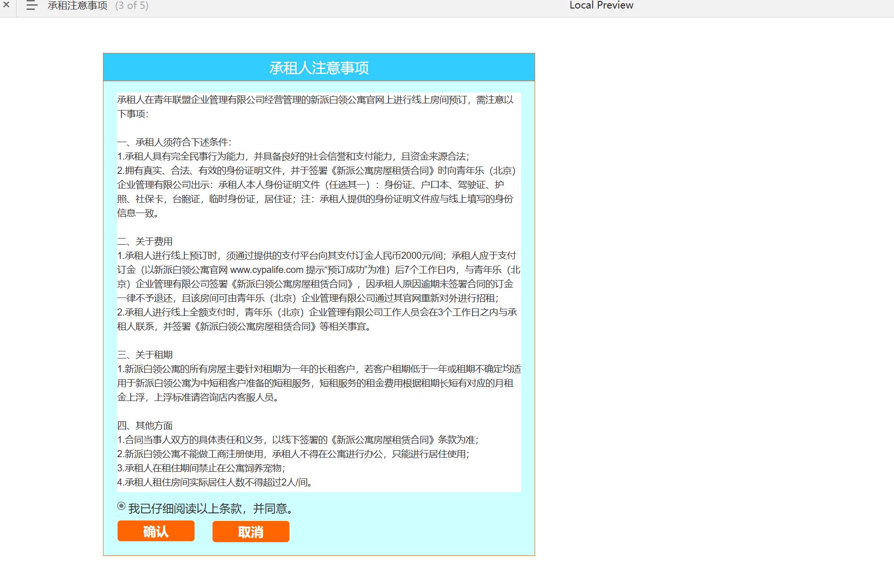Click the 我已仔细阅读以上条款 label text

[x=212, y=509]
